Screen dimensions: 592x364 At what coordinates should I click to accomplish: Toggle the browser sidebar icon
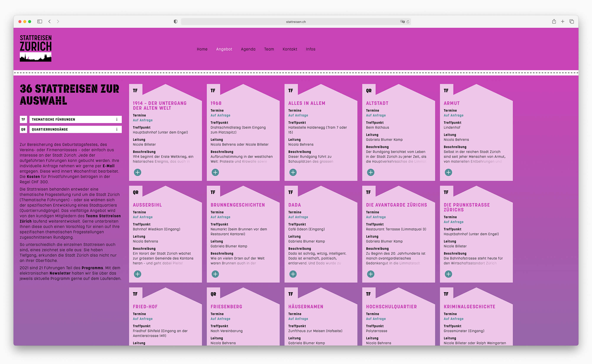click(x=40, y=21)
